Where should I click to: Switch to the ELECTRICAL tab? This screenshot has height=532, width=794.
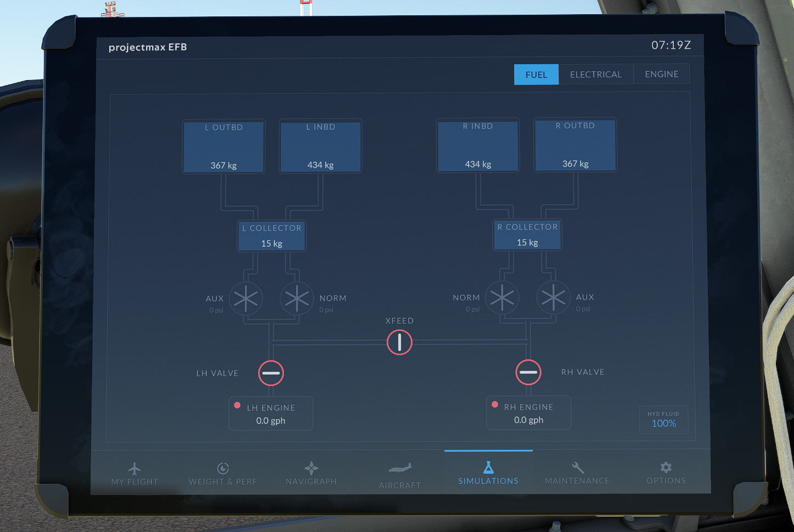click(x=596, y=75)
